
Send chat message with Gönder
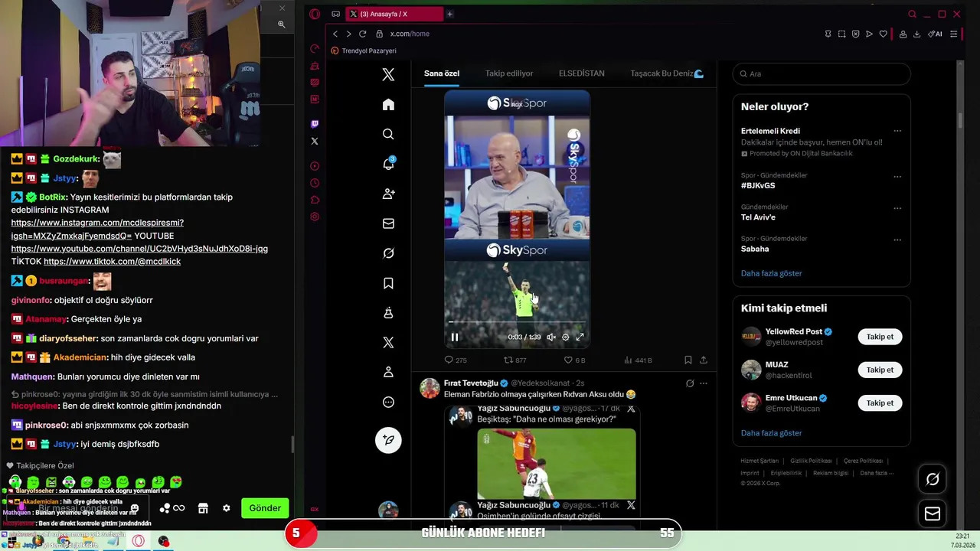[x=265, y=508]
